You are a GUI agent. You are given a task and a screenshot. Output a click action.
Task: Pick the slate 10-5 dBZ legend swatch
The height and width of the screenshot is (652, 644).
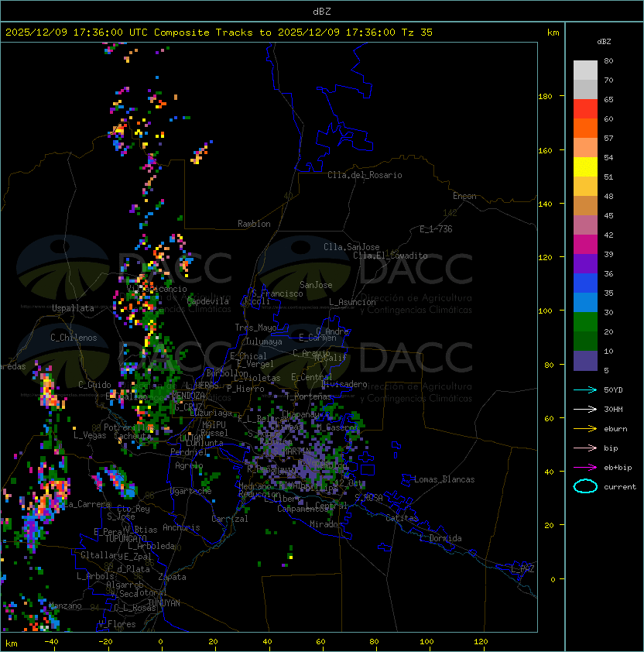click(585, 361)
